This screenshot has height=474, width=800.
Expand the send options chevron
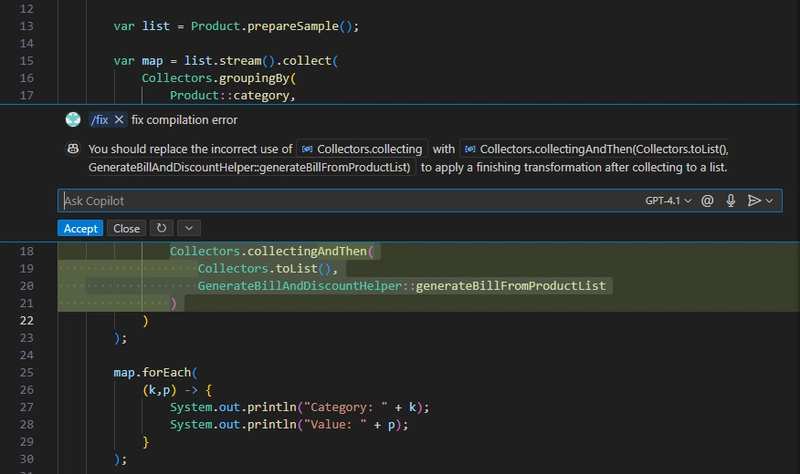pyautogui.click(x=769, y=201)
